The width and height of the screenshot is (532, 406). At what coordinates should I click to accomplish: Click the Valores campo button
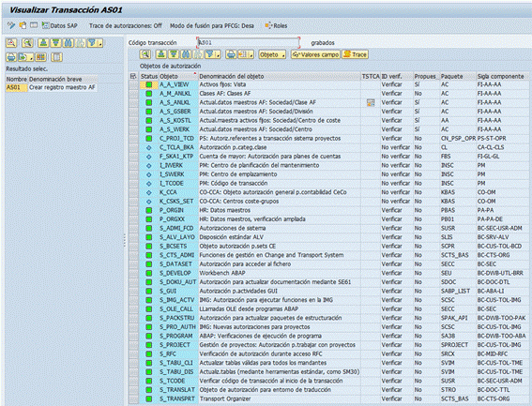pyautogui.click(x=315, y=54)
